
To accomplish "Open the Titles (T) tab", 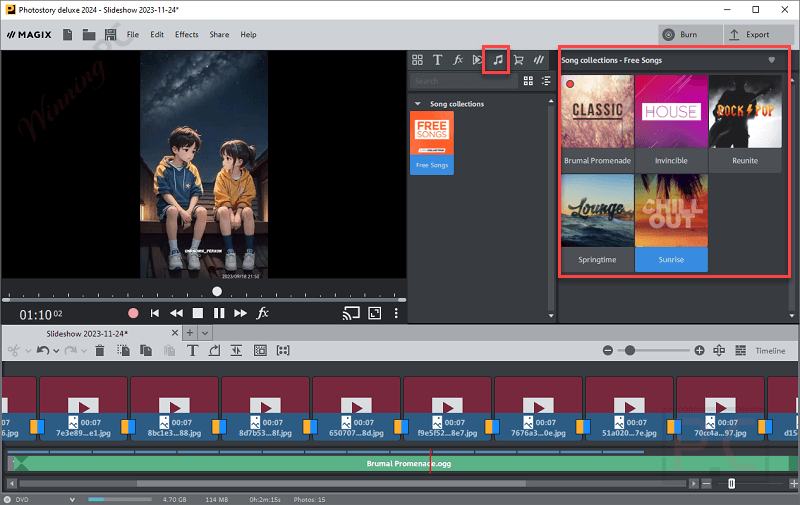I will (437, 60).
